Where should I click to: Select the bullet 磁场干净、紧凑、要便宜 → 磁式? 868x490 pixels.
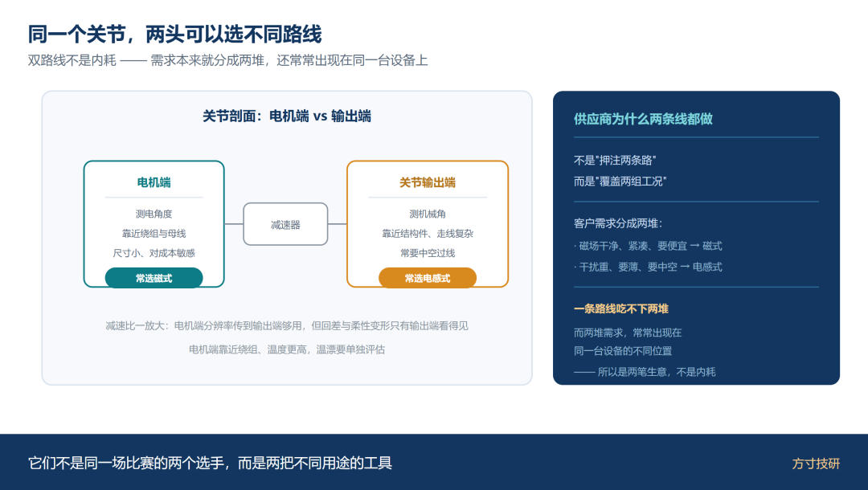(648, 246)
